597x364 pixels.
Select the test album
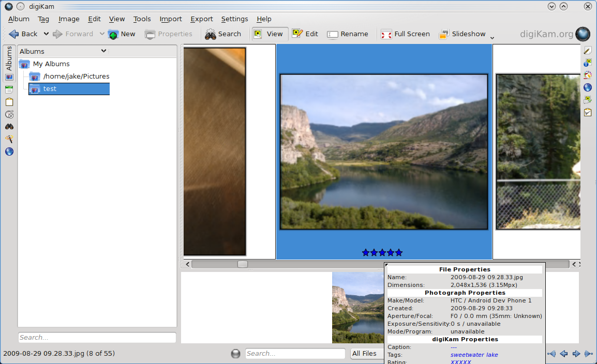[x=69, y=88]
